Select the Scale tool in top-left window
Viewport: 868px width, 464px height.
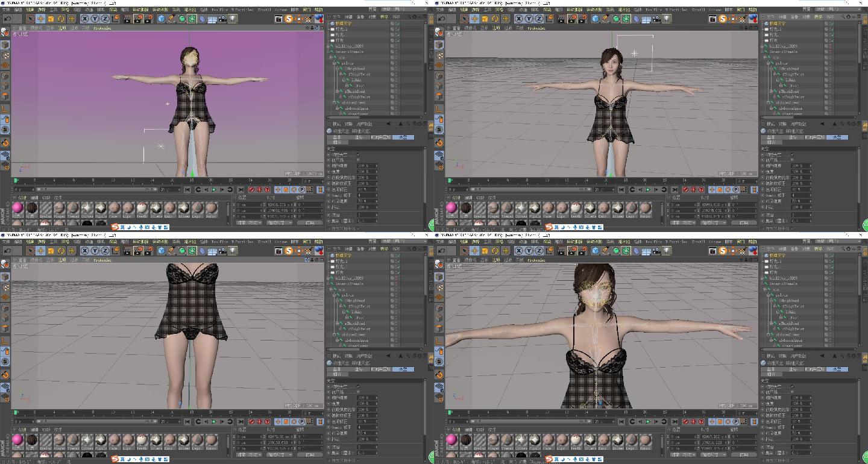pyautogui.click(x=51, y=19)
